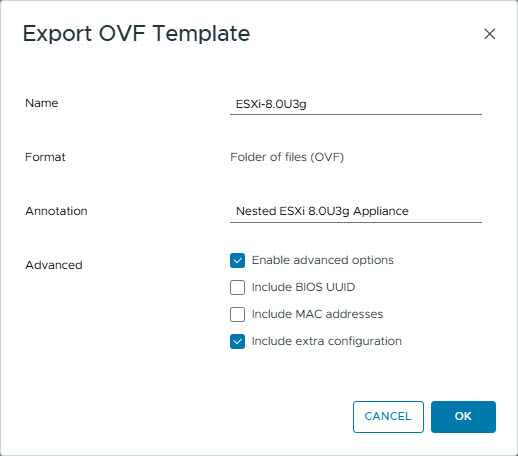Select the Folder of files (OVF) format text
The width and height of the screenshot is (518, 456).
click(x=287, y=157)
